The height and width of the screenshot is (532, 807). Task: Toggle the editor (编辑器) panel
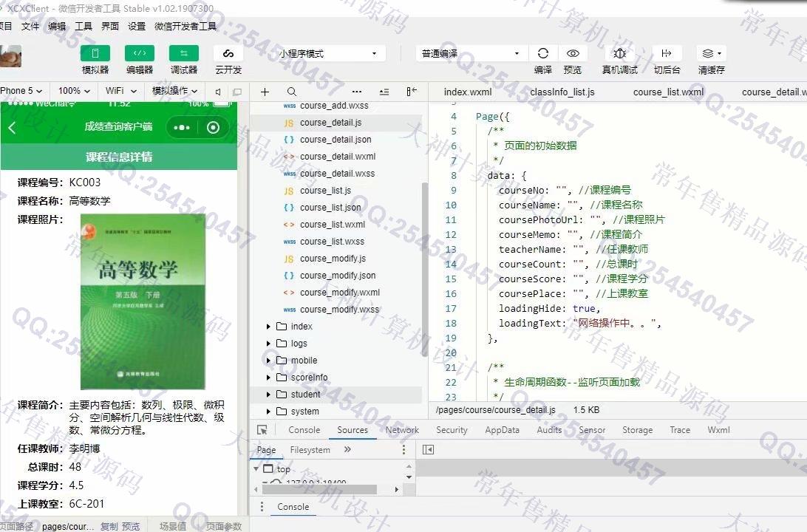[140, 53]
